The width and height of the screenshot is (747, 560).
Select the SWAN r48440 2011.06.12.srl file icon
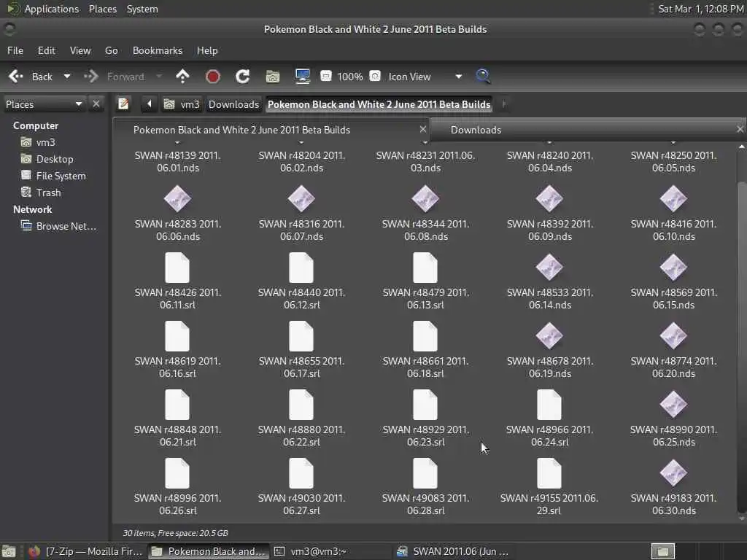coord(301,268)
